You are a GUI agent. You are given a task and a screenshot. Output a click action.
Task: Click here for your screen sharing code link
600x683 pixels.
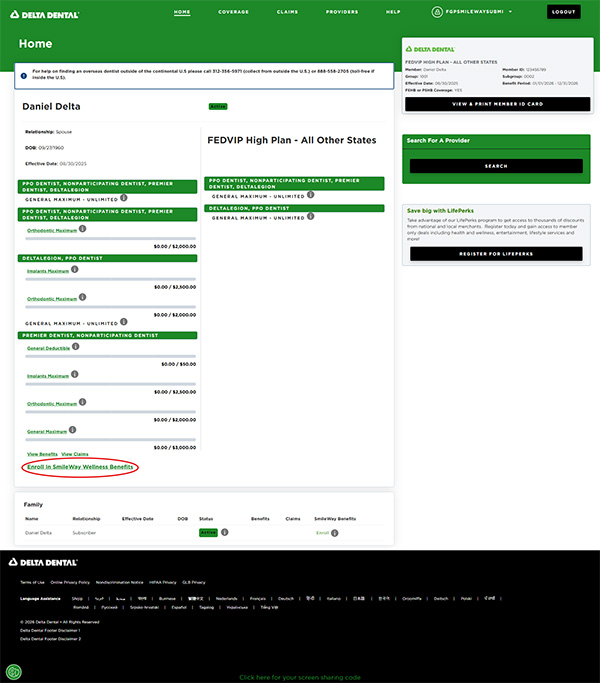click(x=300, y=677)
